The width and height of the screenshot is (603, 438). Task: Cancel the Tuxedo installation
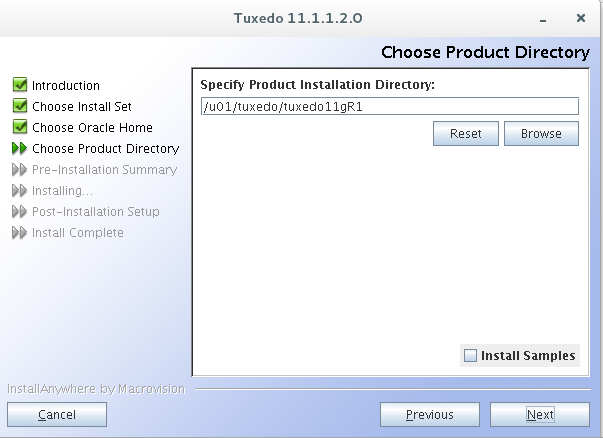point(57,415)
